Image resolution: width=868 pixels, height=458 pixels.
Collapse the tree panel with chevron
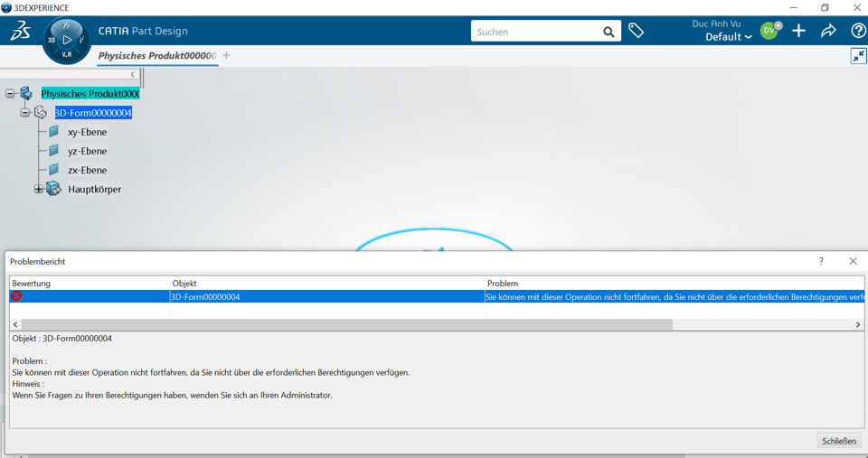(132, 74)
